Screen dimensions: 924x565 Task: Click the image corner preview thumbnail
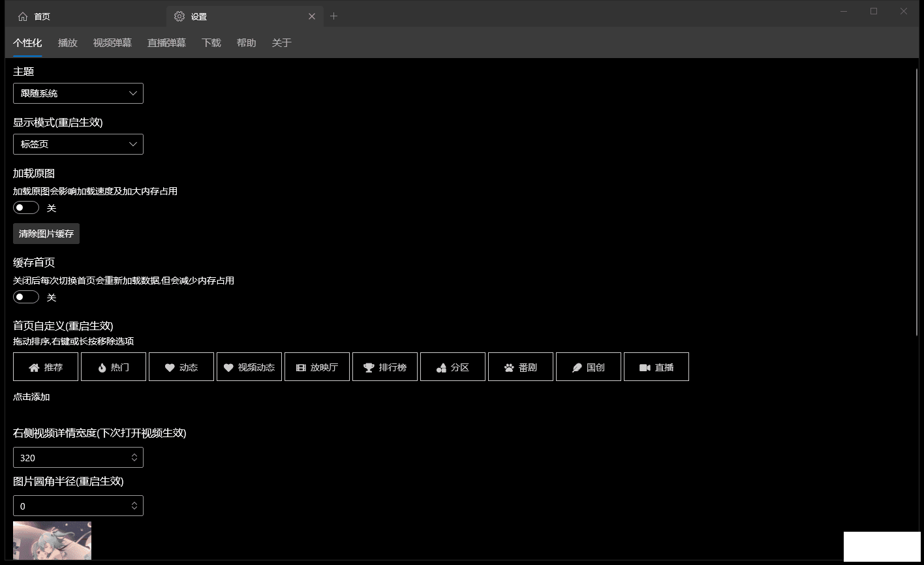52,540
